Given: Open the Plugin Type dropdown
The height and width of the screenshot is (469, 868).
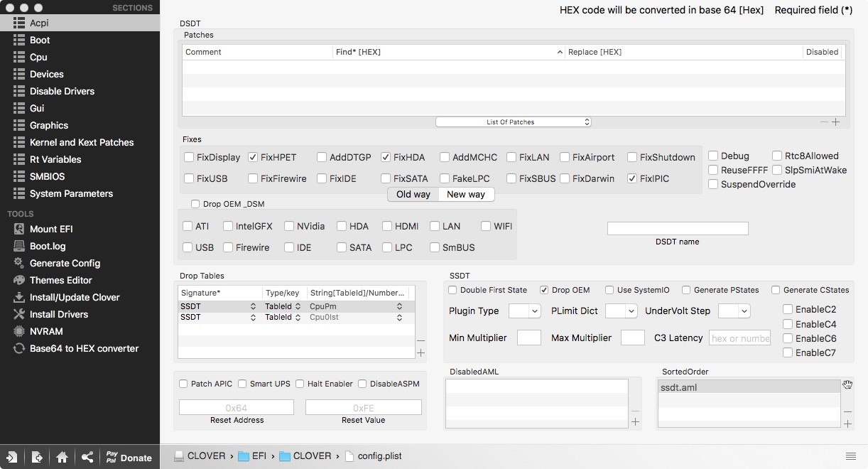Looking at the screenshot, I should click(525, 311).
